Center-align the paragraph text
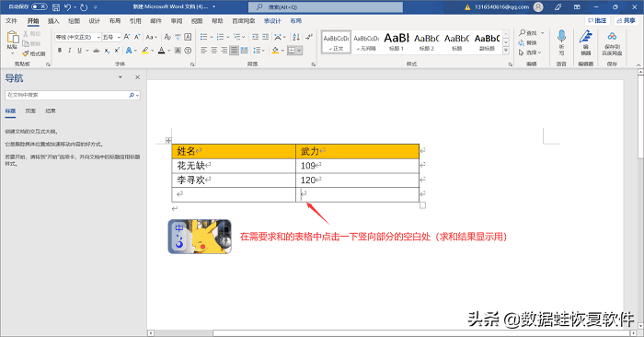 click(x=214, y=50)
